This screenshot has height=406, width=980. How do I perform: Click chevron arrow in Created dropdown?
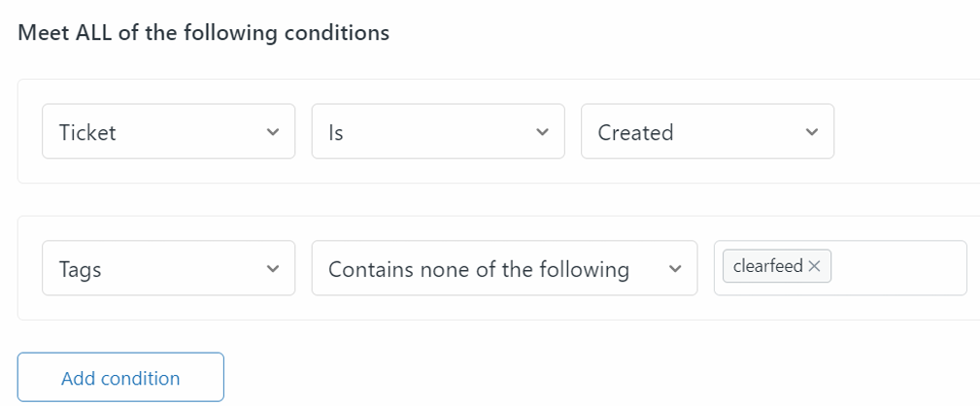click(x=812, y=132)
